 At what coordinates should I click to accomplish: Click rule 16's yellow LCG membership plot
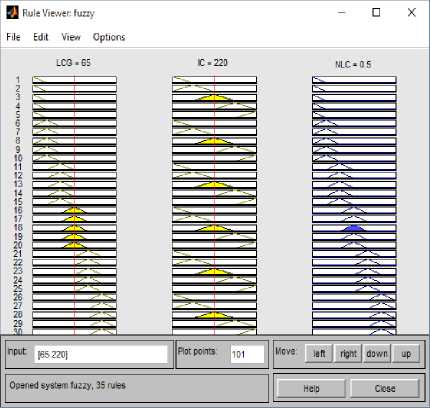tap(75, 210)
